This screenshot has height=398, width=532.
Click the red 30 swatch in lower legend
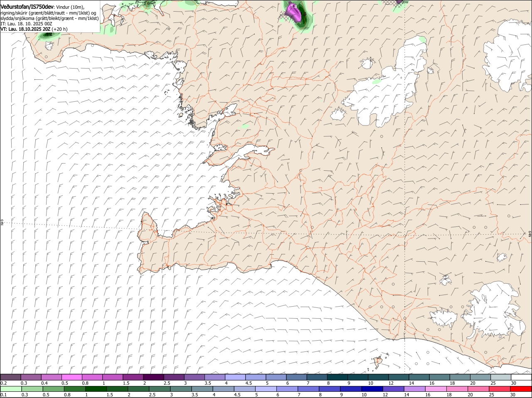(x=521, y=389)
